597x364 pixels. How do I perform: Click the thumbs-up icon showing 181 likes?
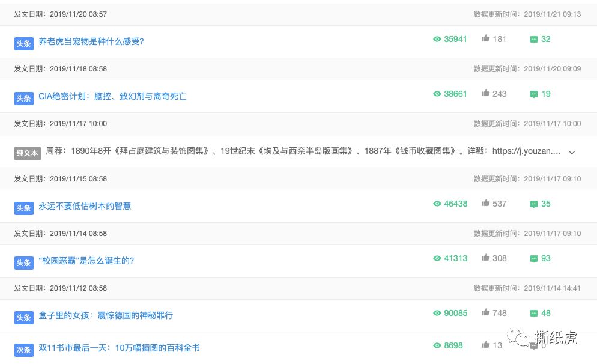point(485,38)
